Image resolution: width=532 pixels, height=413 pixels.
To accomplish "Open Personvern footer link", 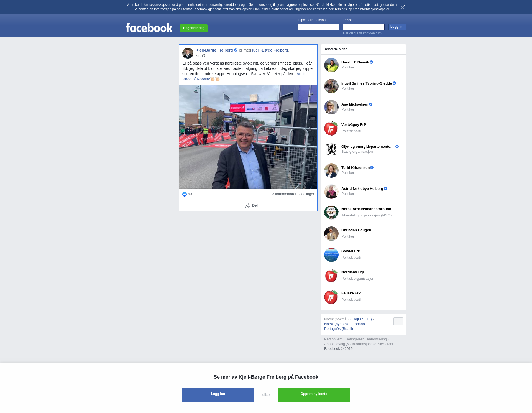I will [x=333, y=339].
